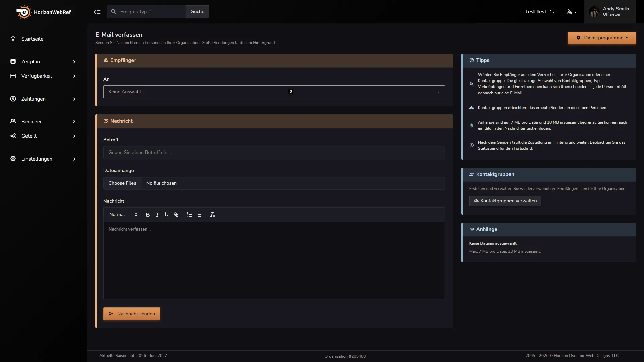Open the An recipients dropdown

[274, 92]
